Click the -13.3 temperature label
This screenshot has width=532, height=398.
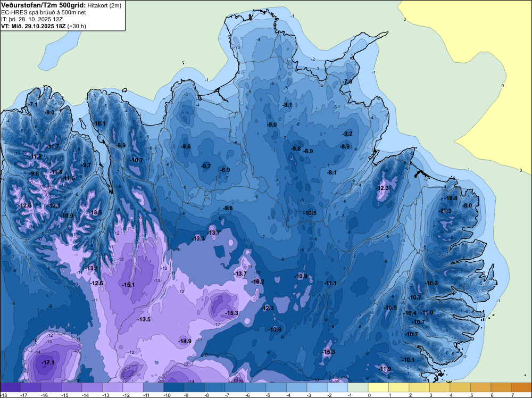point(198,238)
